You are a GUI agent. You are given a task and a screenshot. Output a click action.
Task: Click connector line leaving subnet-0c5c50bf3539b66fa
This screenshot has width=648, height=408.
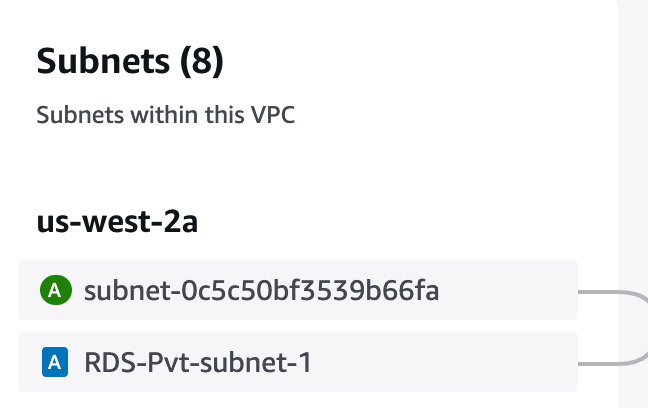[599, 292]
